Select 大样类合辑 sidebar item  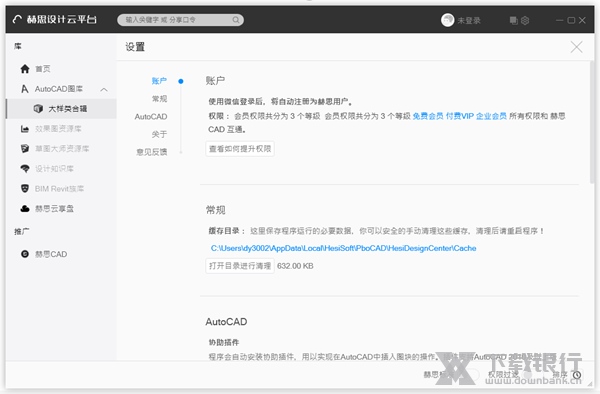pyautogui.click(x=61, y=109)
